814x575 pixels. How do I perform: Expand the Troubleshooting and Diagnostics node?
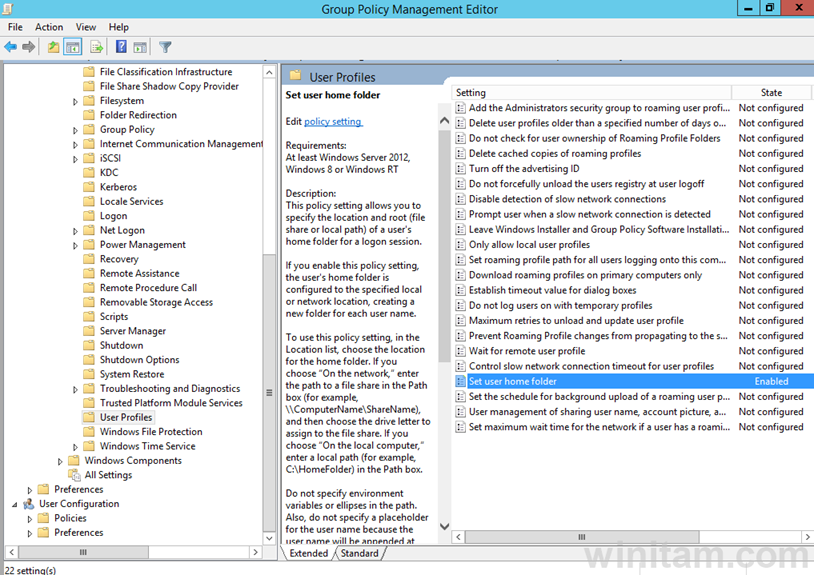75,389
